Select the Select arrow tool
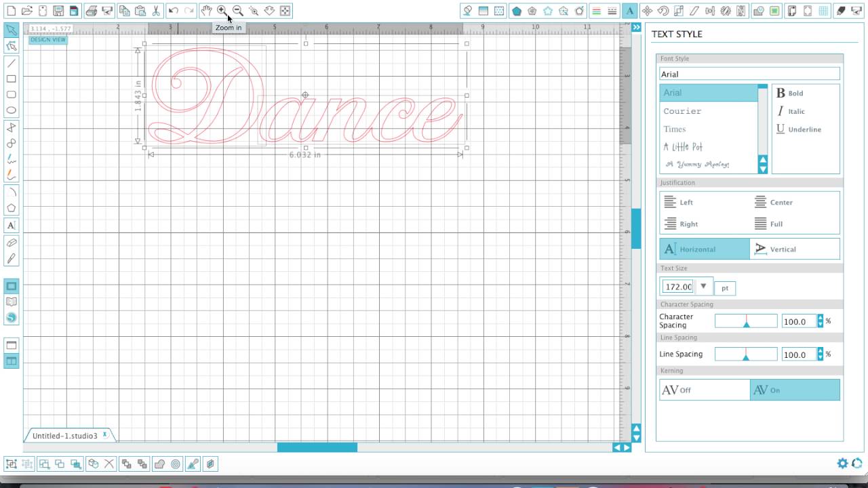Screen dimensions: 868x488 pyautogui.click(x=12, y=30)
